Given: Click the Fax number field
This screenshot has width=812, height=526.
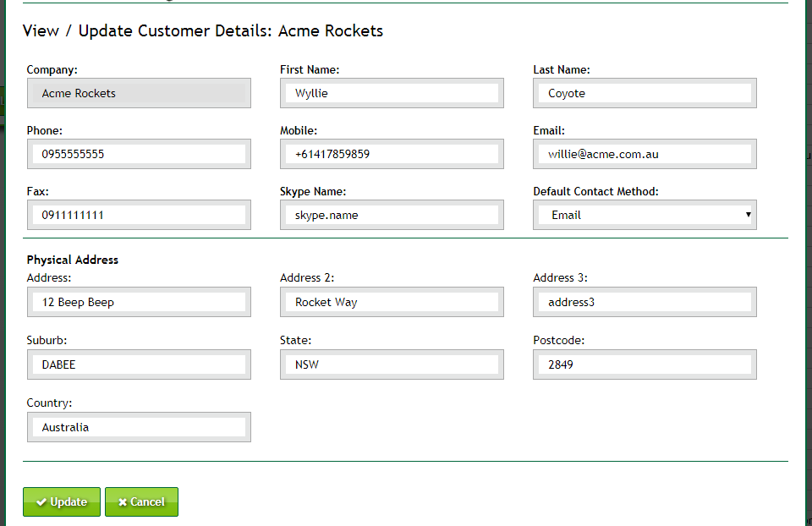Looking at the screenshot, I should pos(139,215).
